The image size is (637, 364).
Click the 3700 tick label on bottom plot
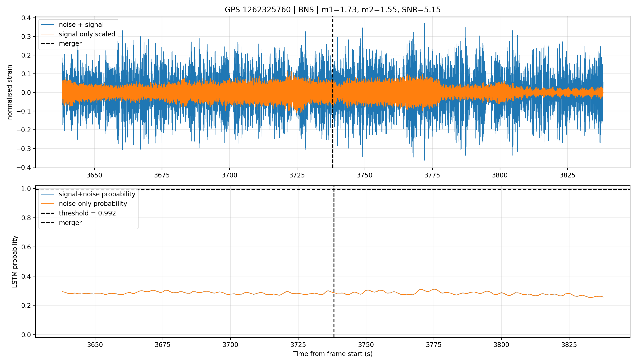[230, 345]
